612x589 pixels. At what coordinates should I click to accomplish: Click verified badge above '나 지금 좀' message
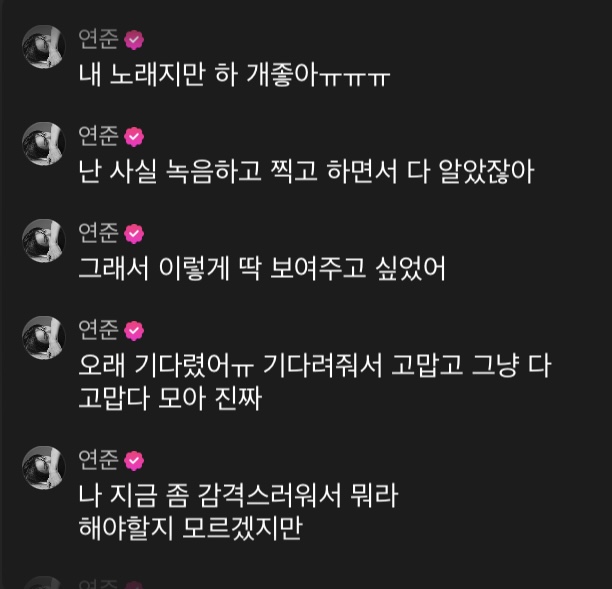(x=134, y=461)
